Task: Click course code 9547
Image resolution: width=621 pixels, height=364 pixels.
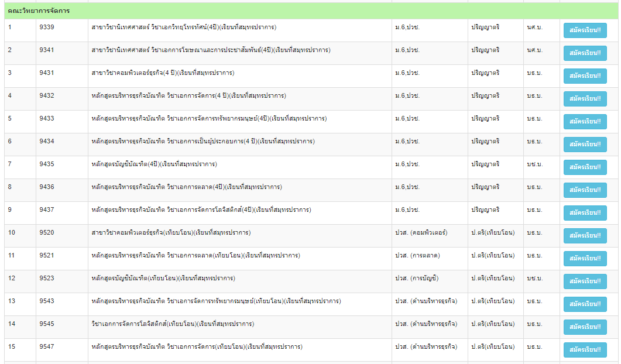Action: (47, 347)
